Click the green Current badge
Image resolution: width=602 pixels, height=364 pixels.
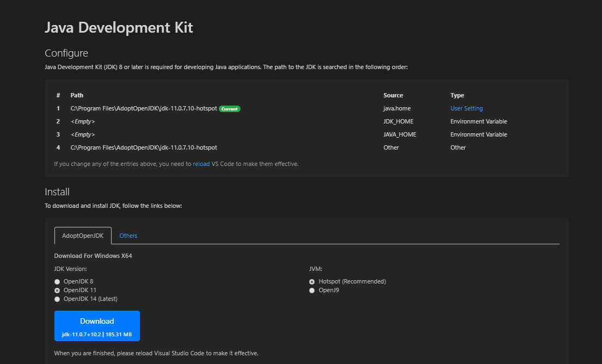(230, 109)
